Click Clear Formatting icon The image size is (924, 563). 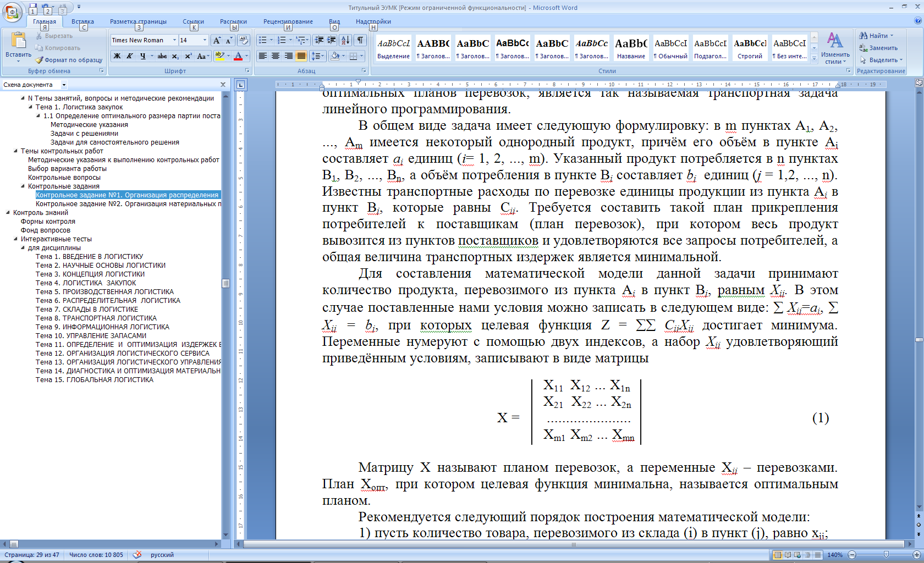(x=244, y=40)
